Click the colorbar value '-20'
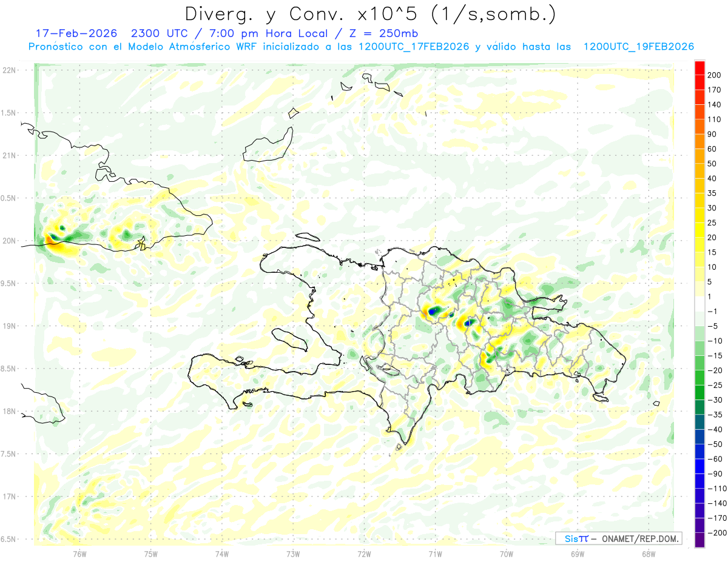This screenshot has height=562, width=728. (x=716, y=370)
